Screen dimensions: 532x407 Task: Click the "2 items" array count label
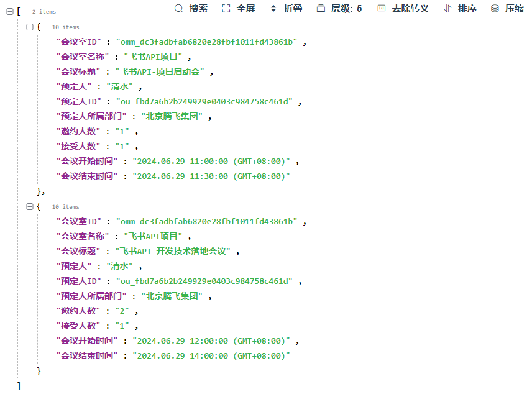point(44,12)
